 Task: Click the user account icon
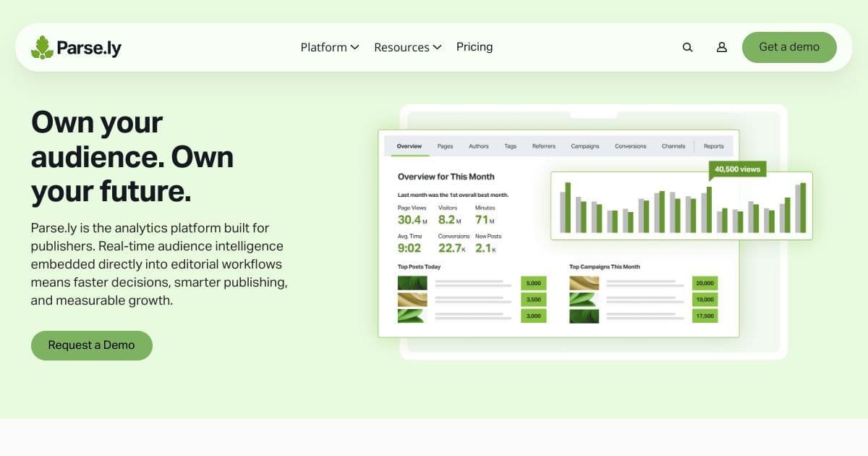tap(721, 46)
